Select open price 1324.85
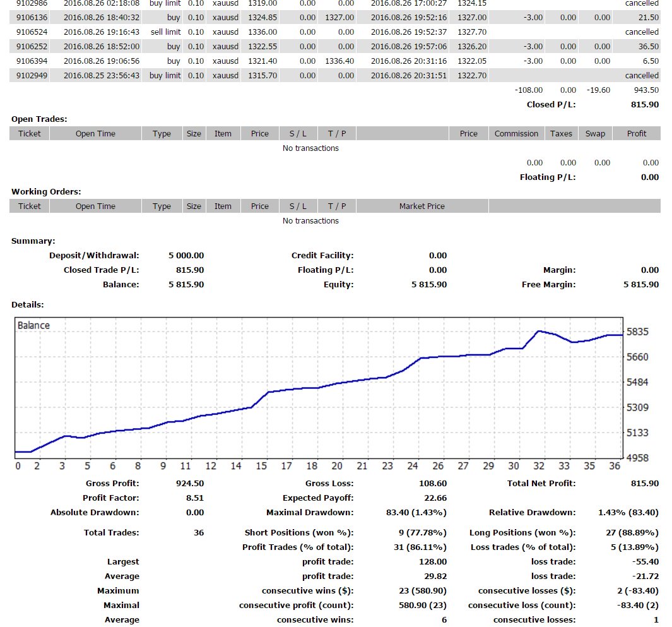Viewport: 672px width, 627px height. click(262, 18)
